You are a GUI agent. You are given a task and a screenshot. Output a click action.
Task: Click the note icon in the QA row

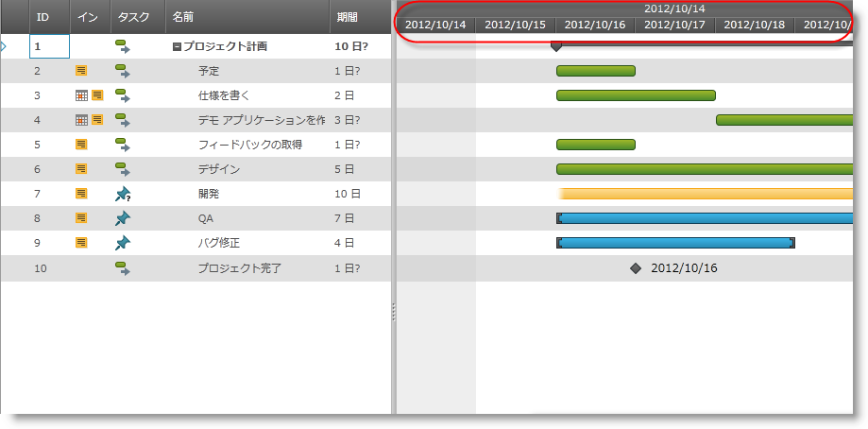click(x=81, y=218)
